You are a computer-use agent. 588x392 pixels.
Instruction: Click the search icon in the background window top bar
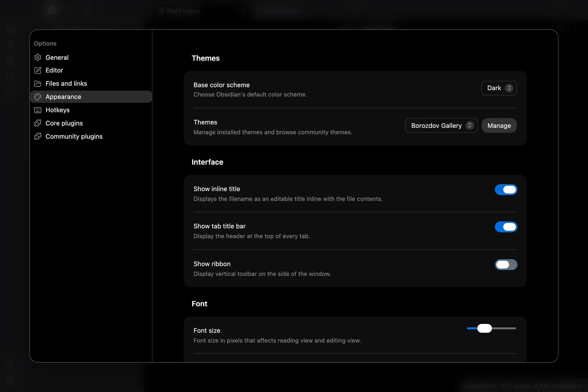[69, 10]
